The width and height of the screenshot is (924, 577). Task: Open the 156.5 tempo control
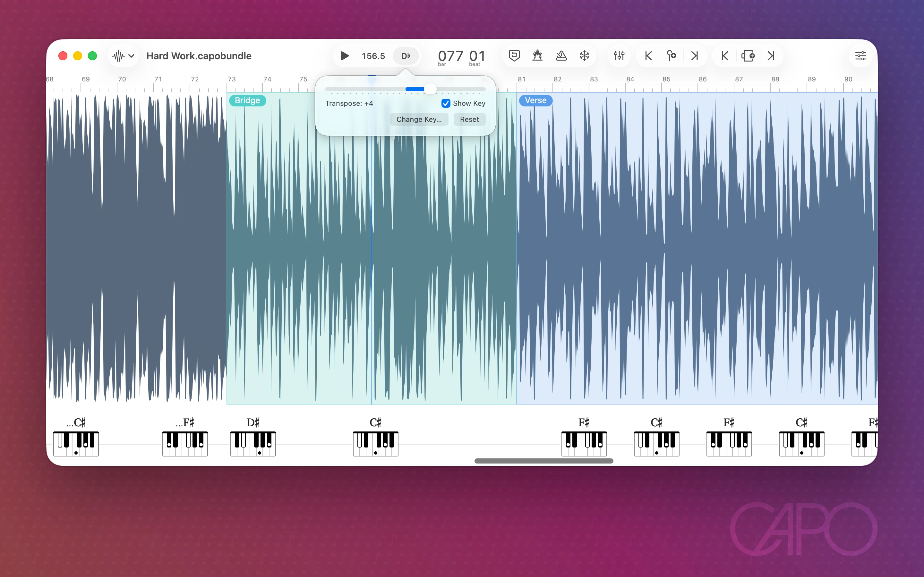373,56
